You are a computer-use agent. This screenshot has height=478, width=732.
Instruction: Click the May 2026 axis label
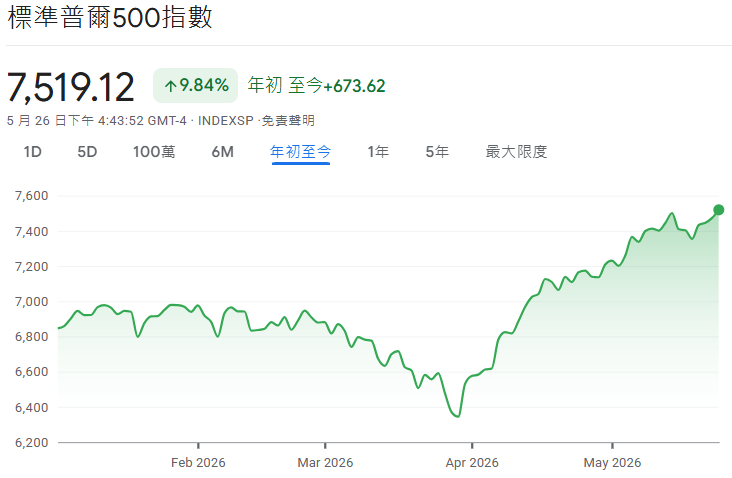click(x=612, y=463)
